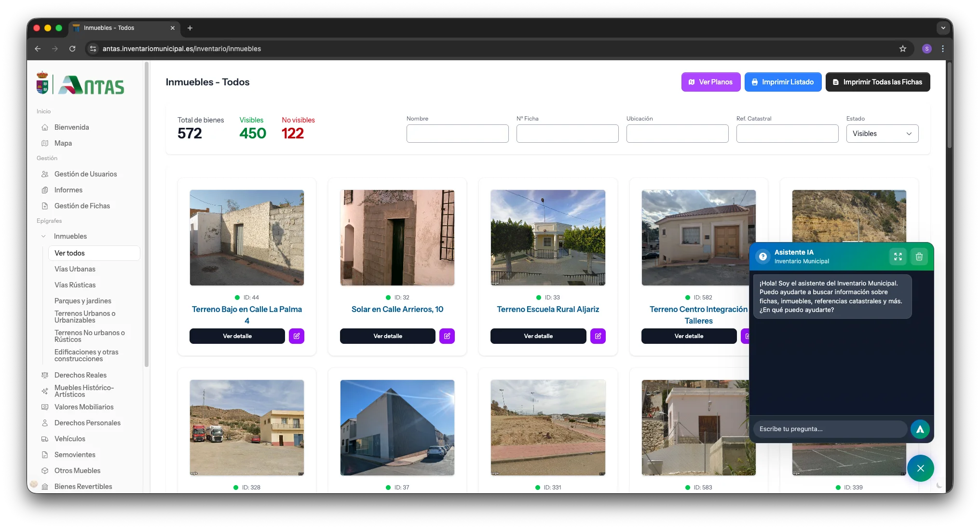The height and width of the screenshot is (529, 980).
Task: Clear the chat with the trash icon
Action: pyautogui.click(x=919, y=257)
